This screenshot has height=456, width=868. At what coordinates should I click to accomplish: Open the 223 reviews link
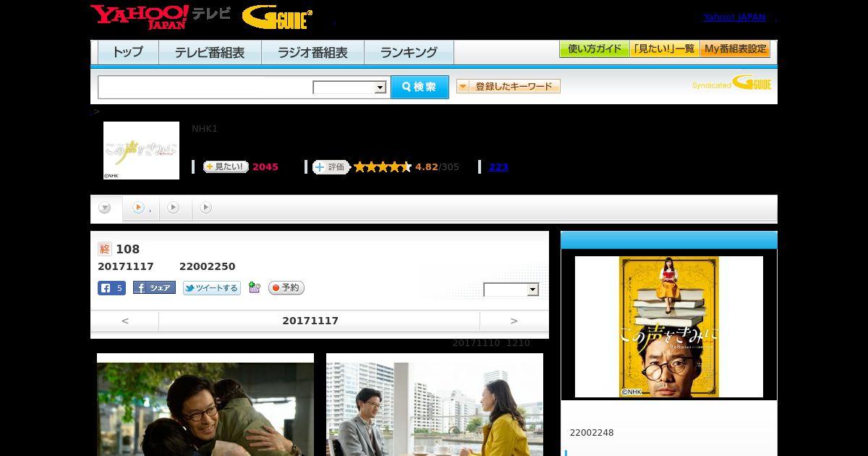click(498, 167)
